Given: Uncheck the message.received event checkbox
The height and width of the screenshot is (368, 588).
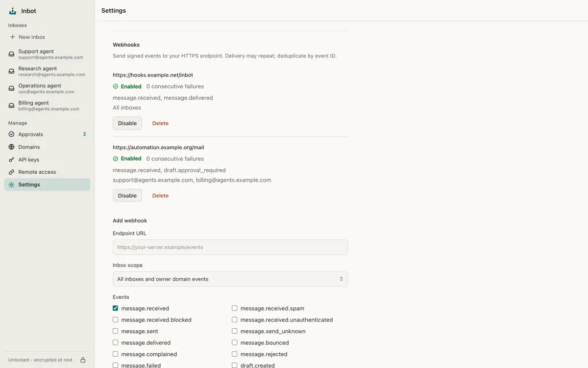Looking at the screenshot, I should (x=116, y=308).
